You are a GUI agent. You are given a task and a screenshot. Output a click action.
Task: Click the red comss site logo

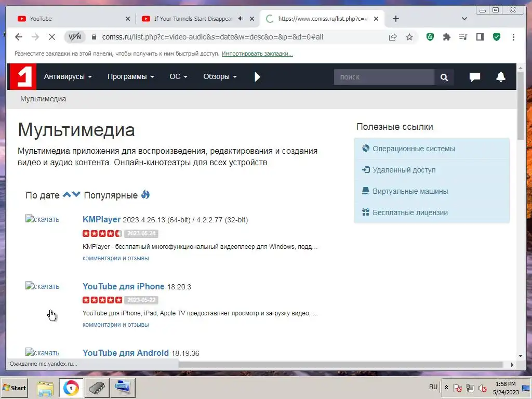pos(23,77)
